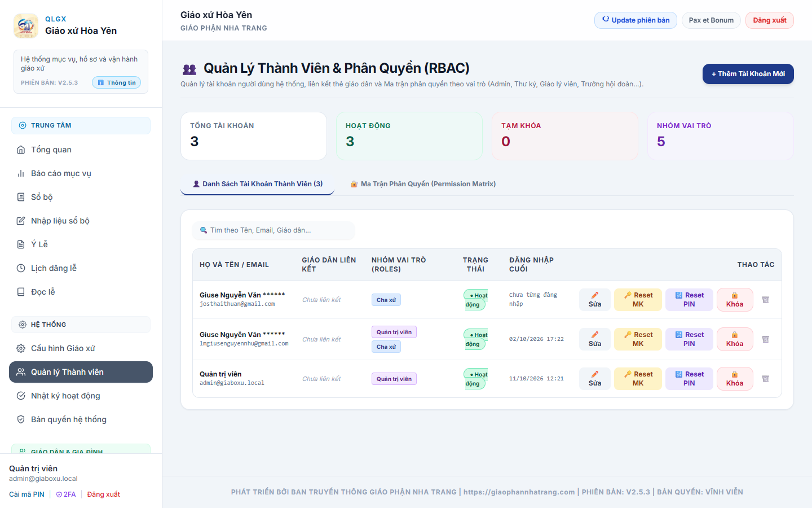Go to Sổ bộ in sidebar
This screenshot has width=812, height=508.
pos(81,197)
